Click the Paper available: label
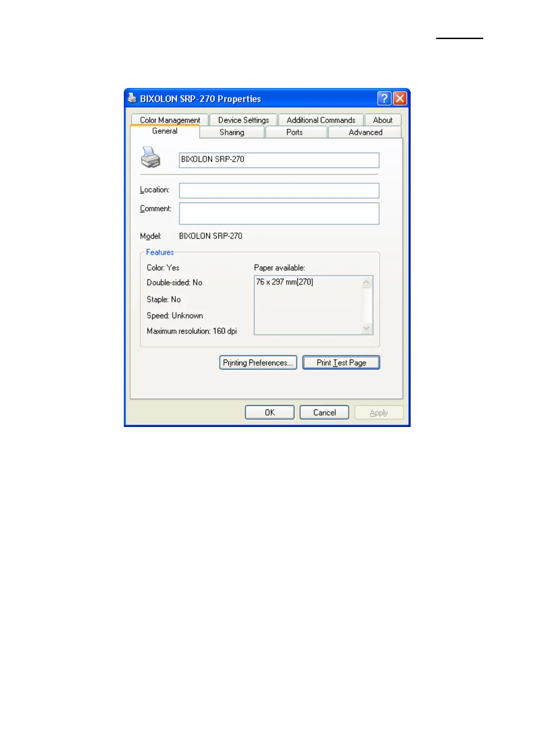Viewport: 534px width, 756px height. click(x=280, y=268)
